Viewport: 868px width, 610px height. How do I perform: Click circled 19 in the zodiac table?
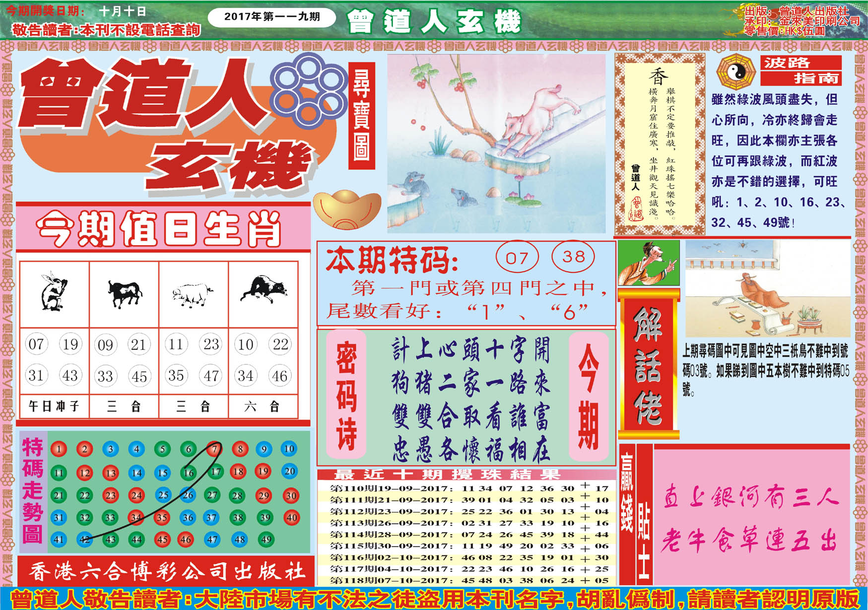(70, 344)
